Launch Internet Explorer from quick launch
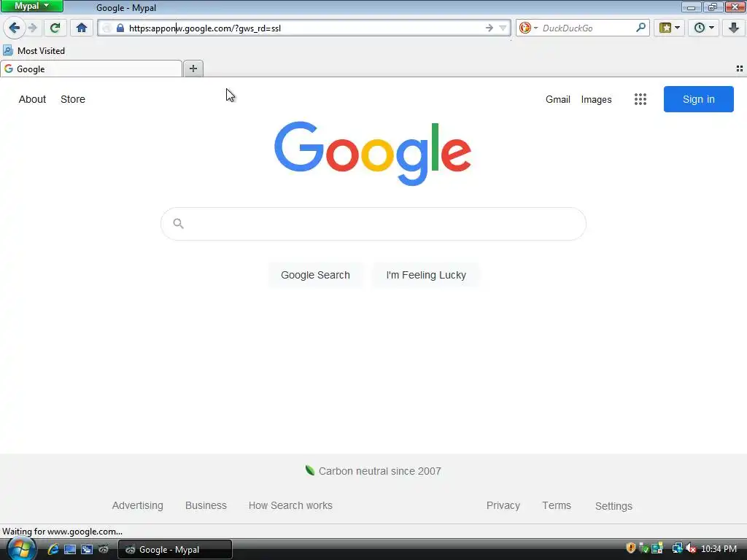The height and width of the screenshot is (560, 747). [53, 549]
